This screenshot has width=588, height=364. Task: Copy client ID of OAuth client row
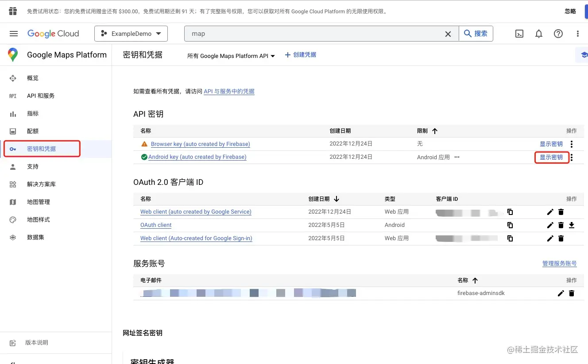[x=510, y=225]
